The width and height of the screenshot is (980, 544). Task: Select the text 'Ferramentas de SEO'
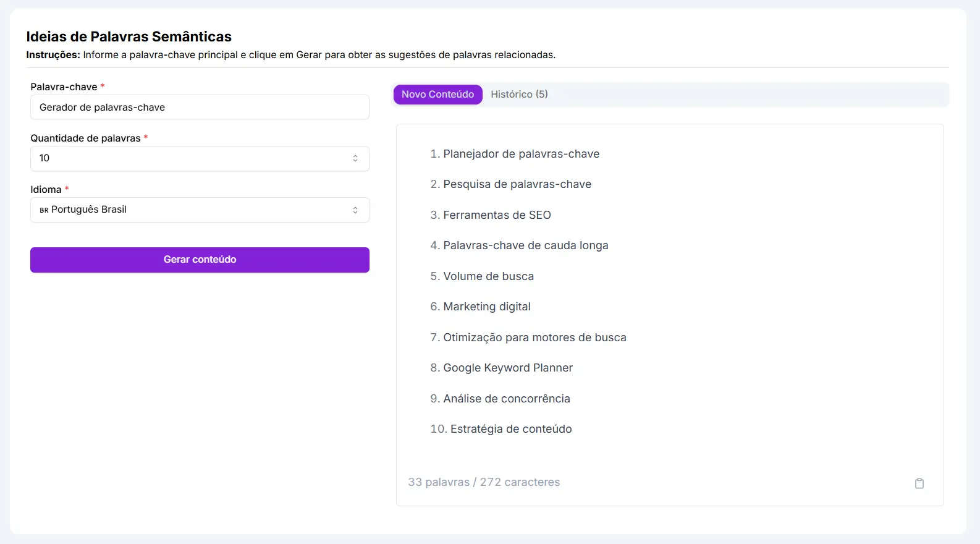(x=497, y=215)
